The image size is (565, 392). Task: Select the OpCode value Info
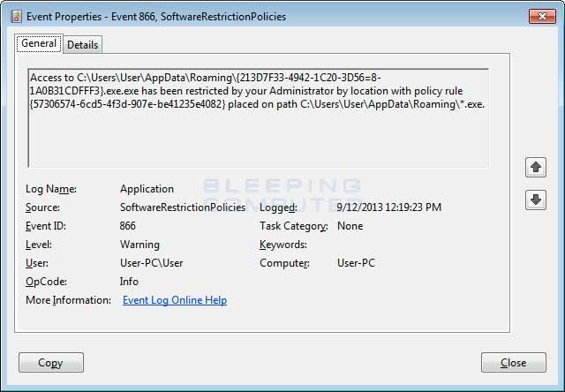(129, 282)
